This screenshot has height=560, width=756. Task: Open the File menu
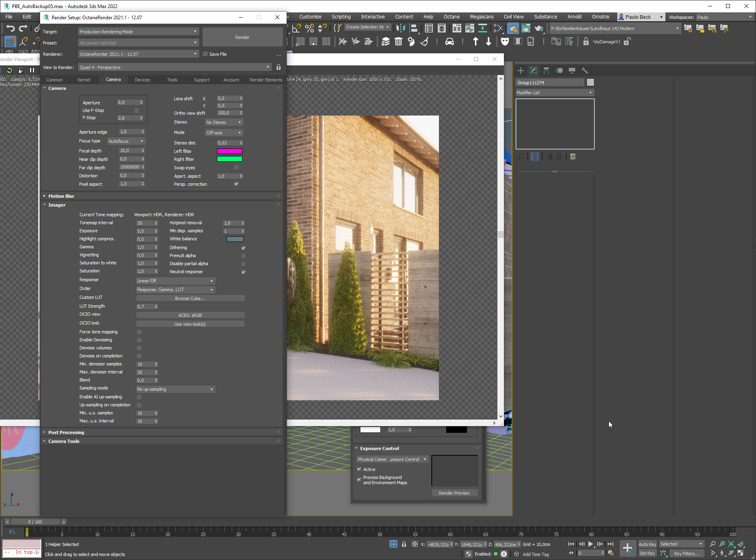click(x=9, y=17)
